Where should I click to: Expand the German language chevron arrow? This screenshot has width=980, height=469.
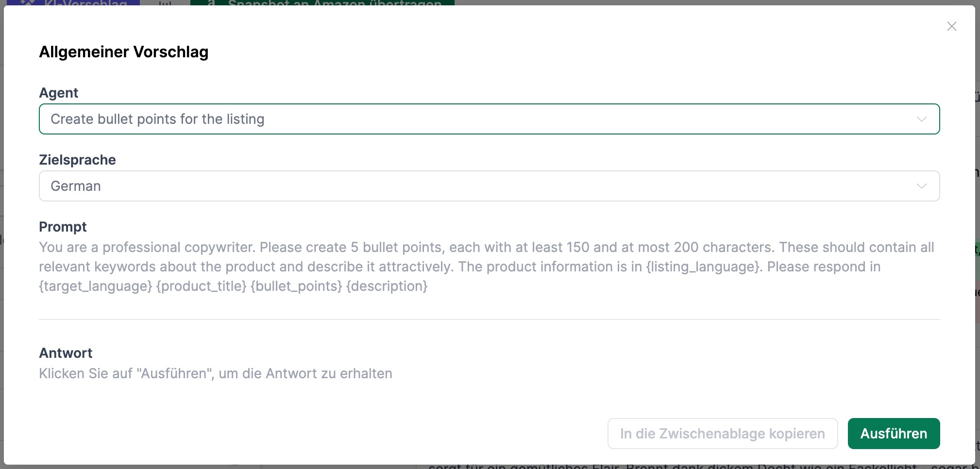coord(921,186)
